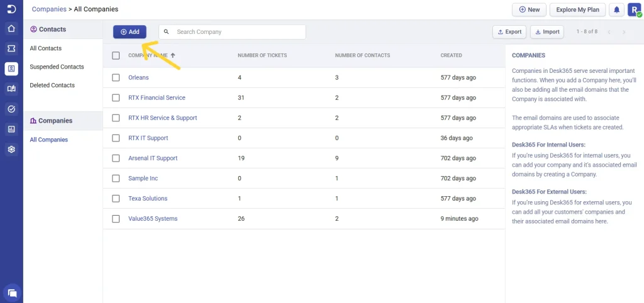Click contact count 9 for Arsenal IT Support
Image resolution: width=644 pixels, height=303 pixels.
[x=337, y=158]
